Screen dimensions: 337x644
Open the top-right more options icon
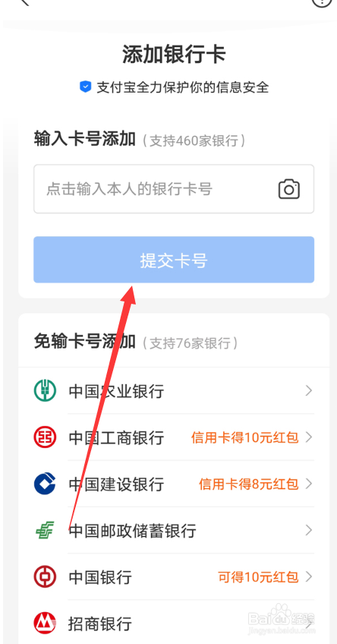coord(323,2)
